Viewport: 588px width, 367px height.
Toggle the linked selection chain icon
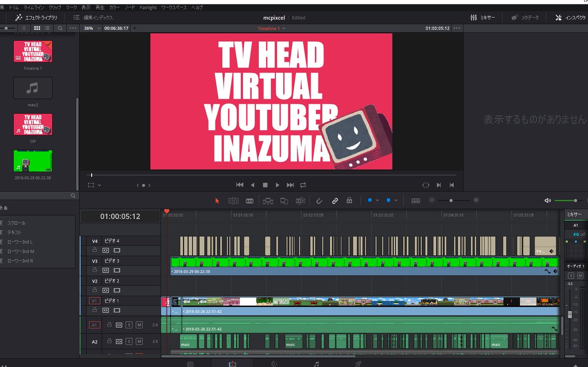(x=335, y=201)
